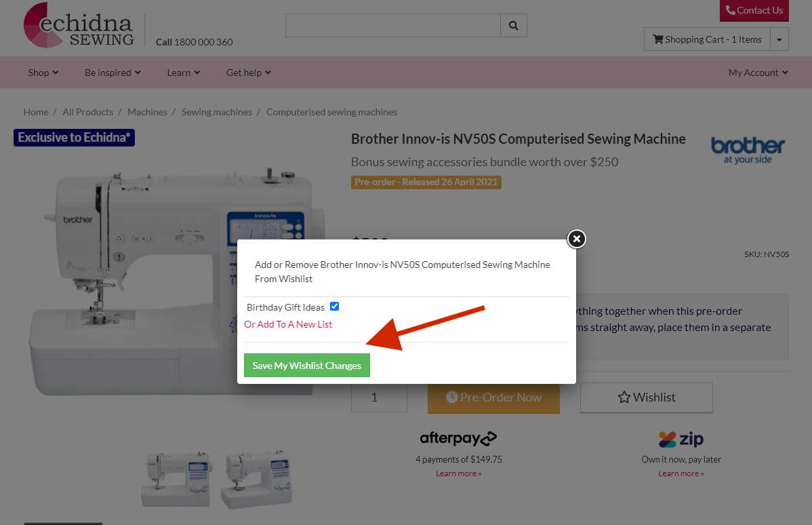Click Save My Wishlist Changes button
This screenshot has width=812, height=525.
tap(307, 366)
